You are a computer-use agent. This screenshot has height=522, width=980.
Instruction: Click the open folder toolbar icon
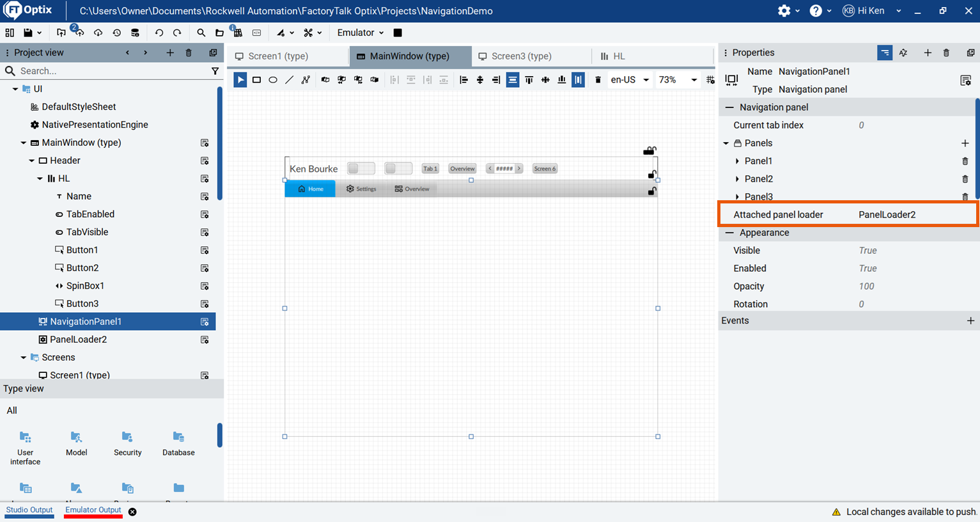tap(219, 33)
